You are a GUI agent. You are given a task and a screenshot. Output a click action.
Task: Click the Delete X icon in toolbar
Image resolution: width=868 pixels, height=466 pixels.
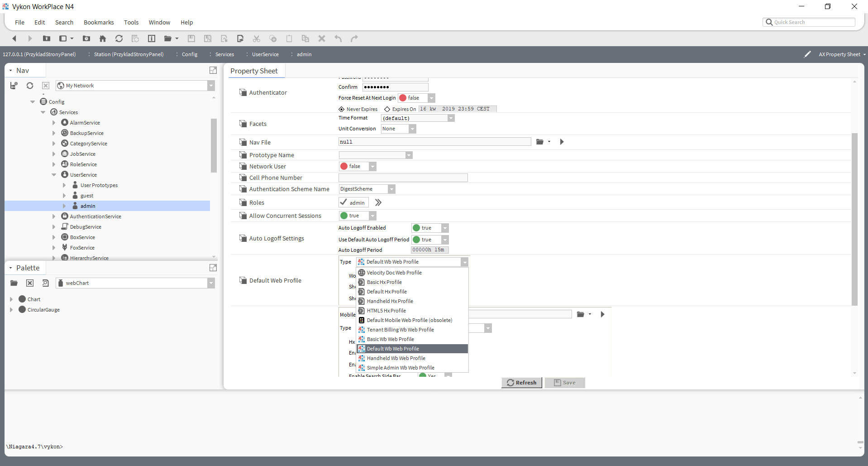click(x=322, y=38)
